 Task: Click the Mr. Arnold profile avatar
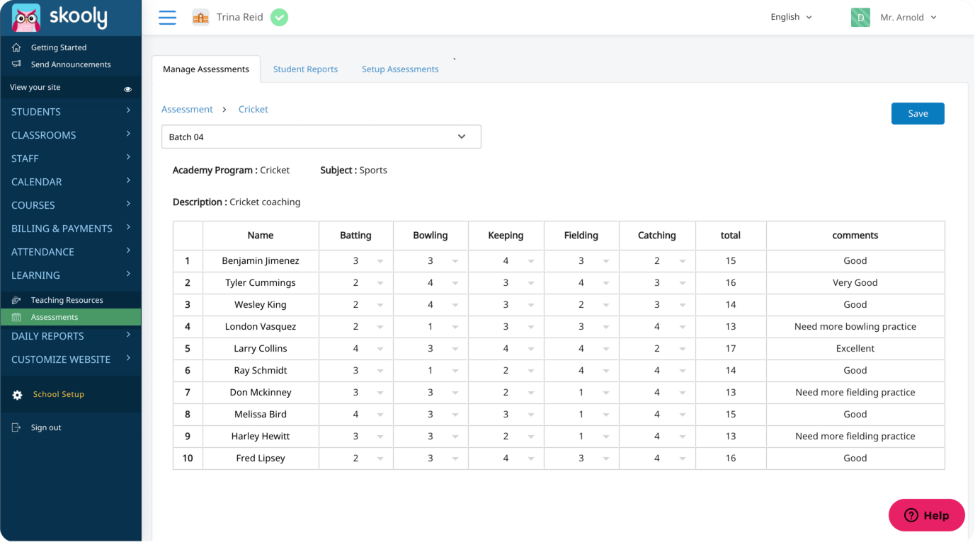coord(860,18)
